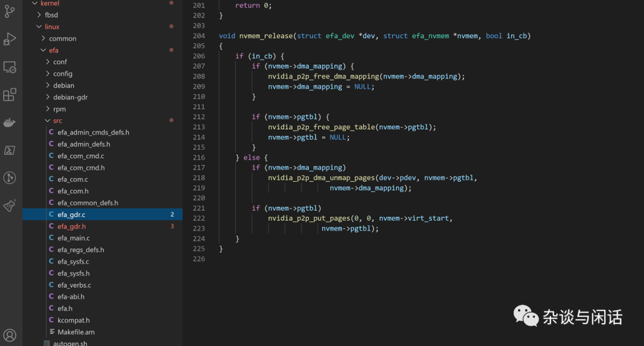644x346 pixels.
Task: Click 'return 0;' on line 201
Action: [253, 5]
